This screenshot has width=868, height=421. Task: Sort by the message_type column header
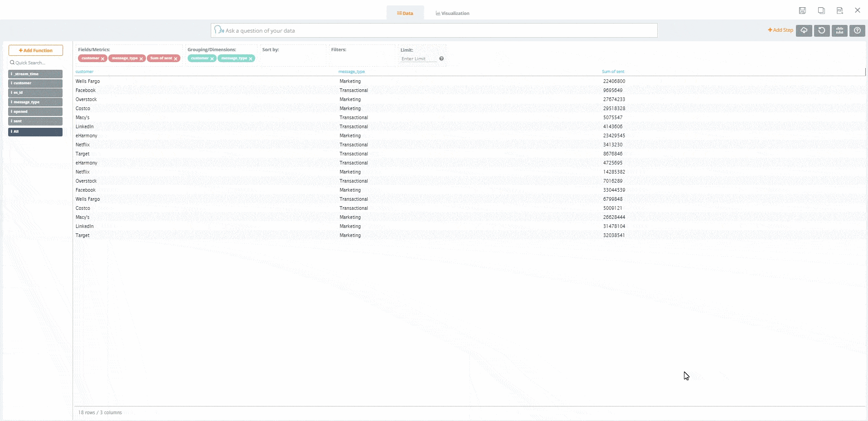(351, 72)
